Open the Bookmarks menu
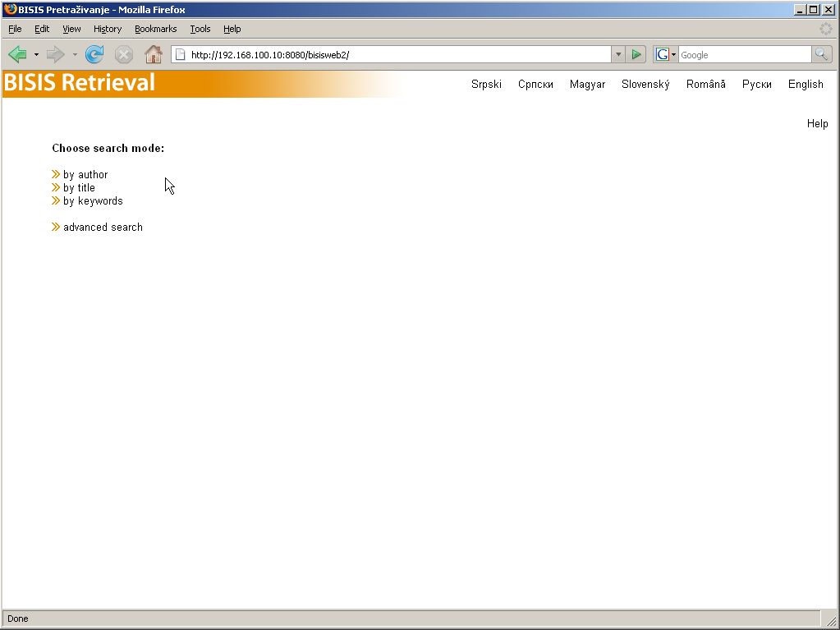 (155, 29)
